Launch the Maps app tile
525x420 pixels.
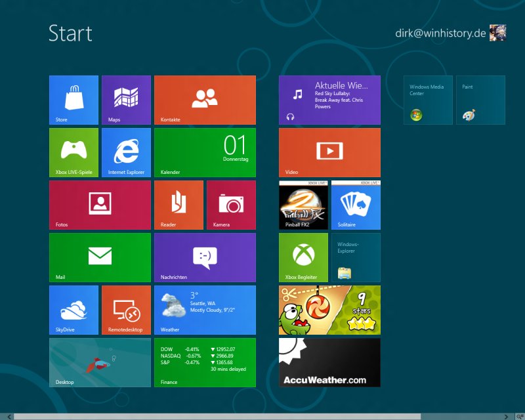[x=126, y=100]
